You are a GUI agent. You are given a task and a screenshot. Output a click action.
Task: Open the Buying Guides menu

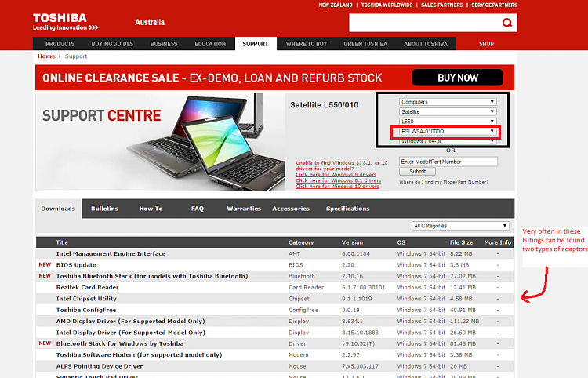click(112, 44)
